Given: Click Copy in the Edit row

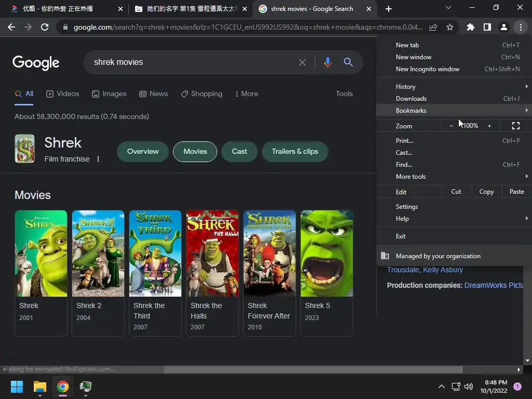Looking at the screenshot, I should coord(486,192).
